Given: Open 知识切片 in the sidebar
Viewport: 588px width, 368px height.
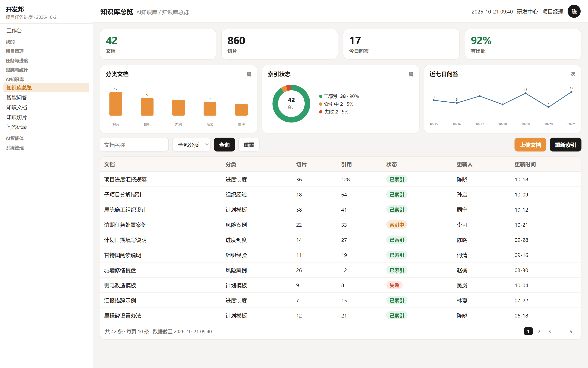Looking at the screenshot, I should pyautogui.click(x=46, y=117).
